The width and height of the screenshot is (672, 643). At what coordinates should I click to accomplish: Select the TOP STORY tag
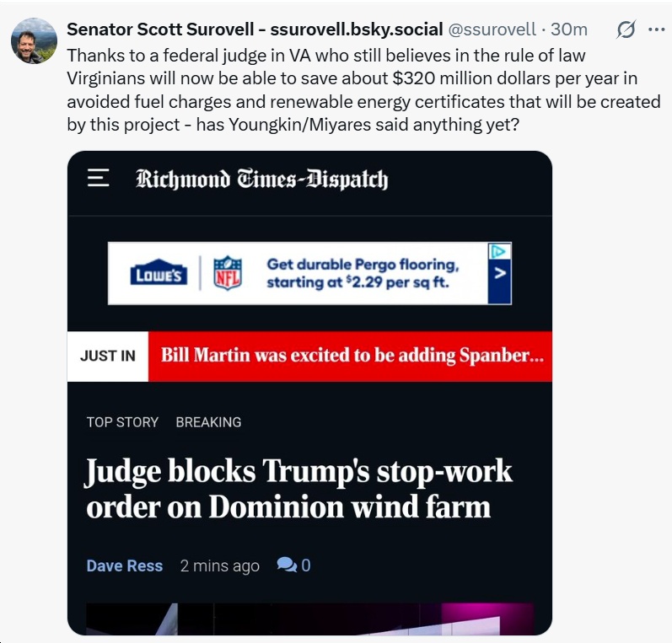click(x=122, y=422)
